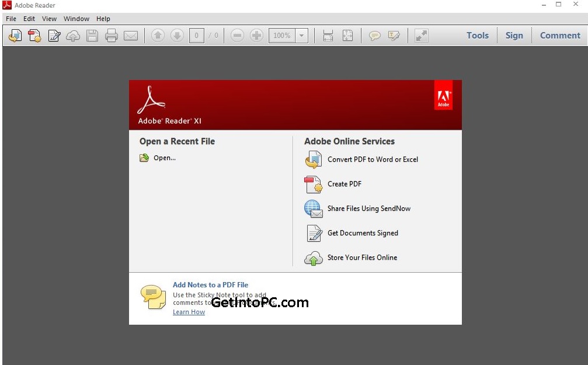
Task: Select the Sticky Note tool in the toolbar
Action: click(375, 36)
